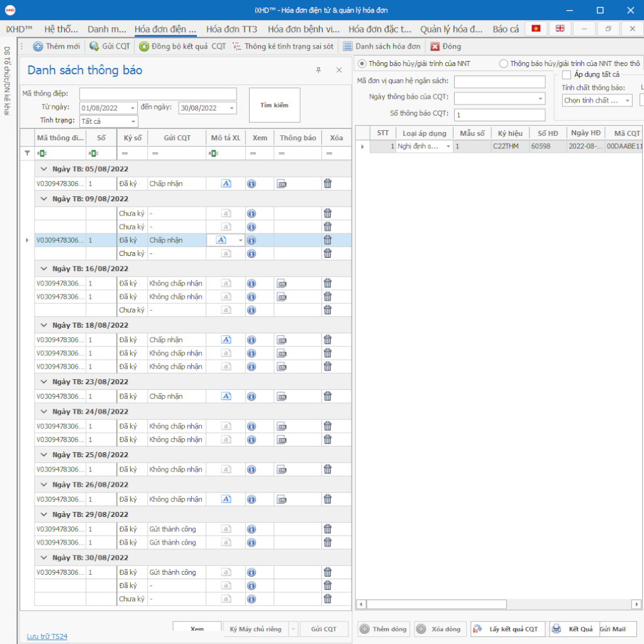Click the Thêm mới add icon
This screenshot has width=644, height=644.
click(38, 47)
